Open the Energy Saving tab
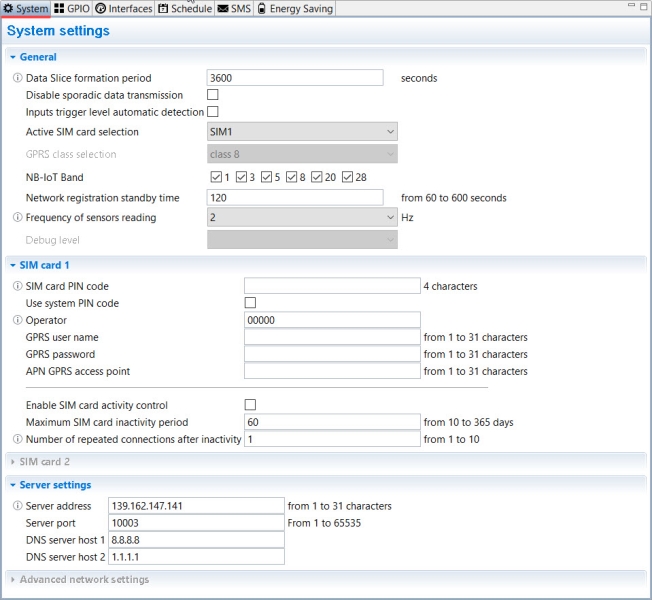 click(295, 9)
